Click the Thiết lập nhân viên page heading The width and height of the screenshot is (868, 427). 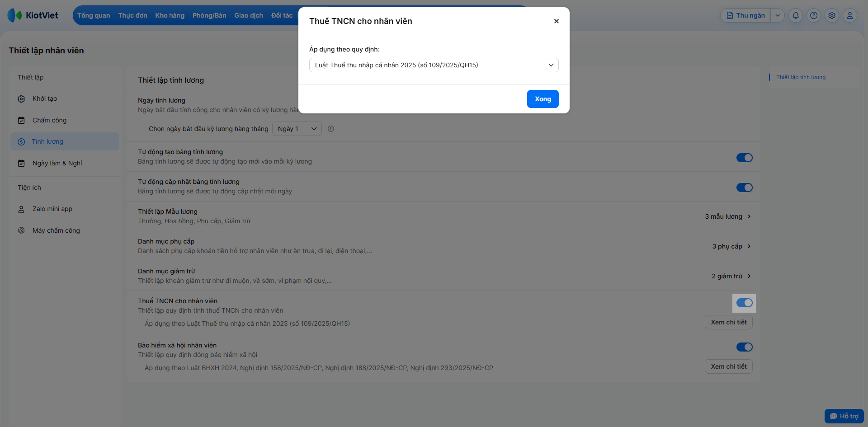46,51
